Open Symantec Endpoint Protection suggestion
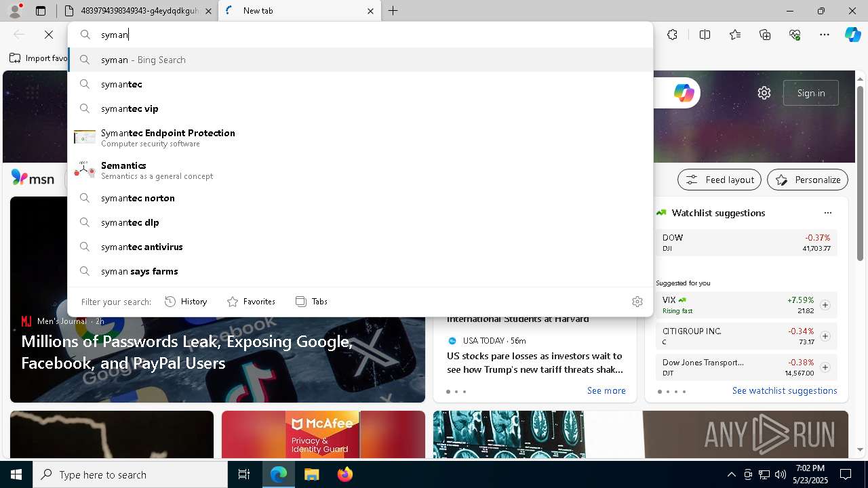This screenshot has height=488, width=868. click(360, 138)
